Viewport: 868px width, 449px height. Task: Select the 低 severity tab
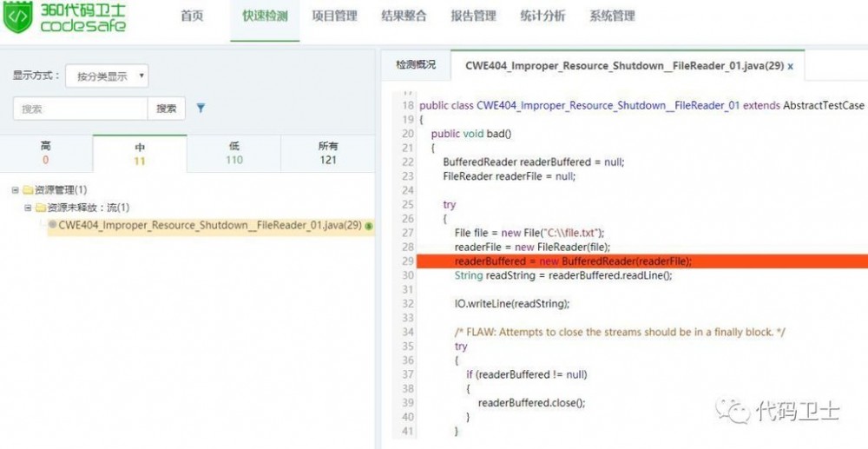tap(234, 154)
